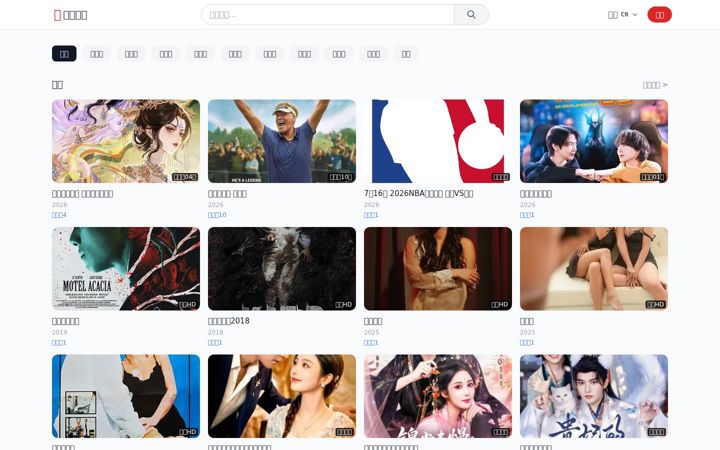Open the pink costume woman with flowers poster
This screenshot has height=450, width=720.
point(438,396)
